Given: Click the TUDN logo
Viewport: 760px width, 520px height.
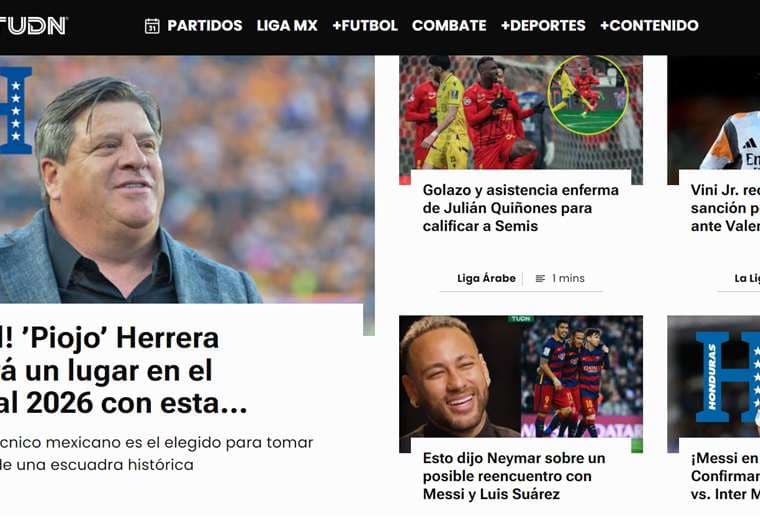Looking at the screenshot, I should tap(33, 26).
